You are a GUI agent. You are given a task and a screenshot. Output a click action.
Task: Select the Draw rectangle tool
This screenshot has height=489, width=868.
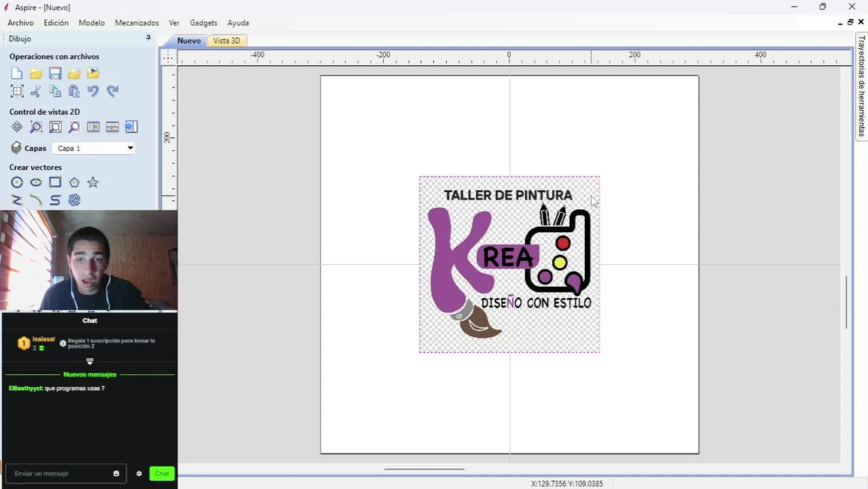[x=55, y=182]
